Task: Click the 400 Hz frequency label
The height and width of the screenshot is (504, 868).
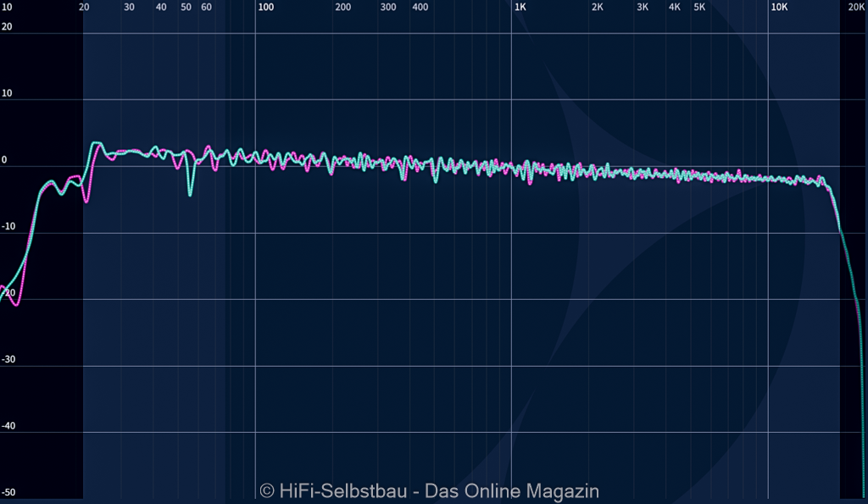Action: tap(420, 7)
